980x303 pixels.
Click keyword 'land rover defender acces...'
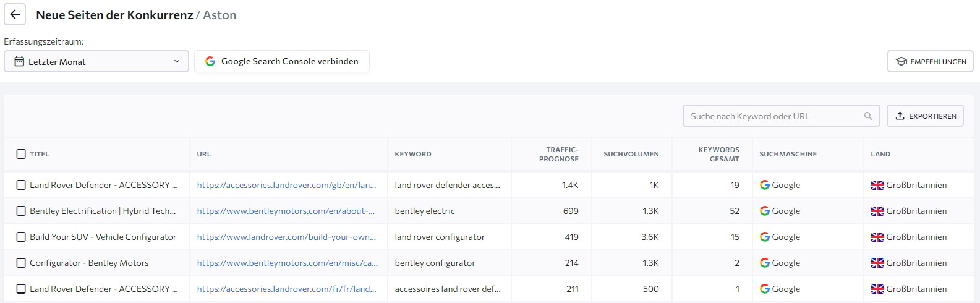(447, 185)
